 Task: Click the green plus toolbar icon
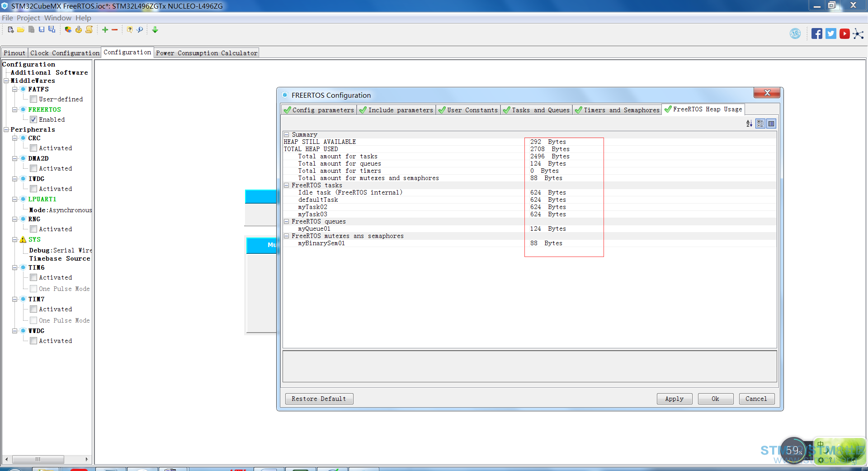click(105, 30)
